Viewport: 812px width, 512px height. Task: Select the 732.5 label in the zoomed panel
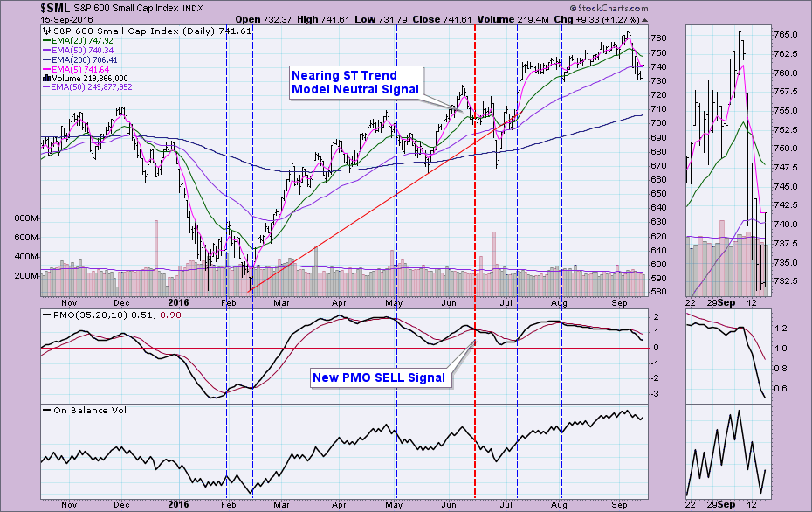(786, 280)
